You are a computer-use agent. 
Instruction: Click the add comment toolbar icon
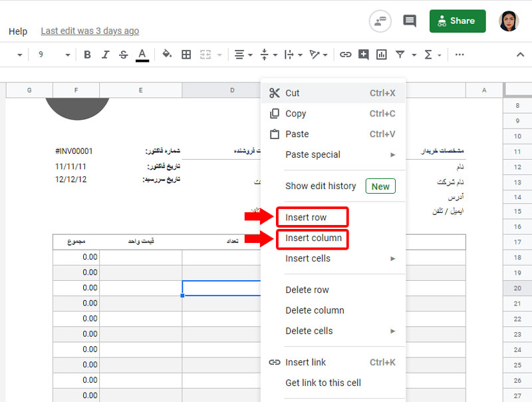(x=363, y=55)
